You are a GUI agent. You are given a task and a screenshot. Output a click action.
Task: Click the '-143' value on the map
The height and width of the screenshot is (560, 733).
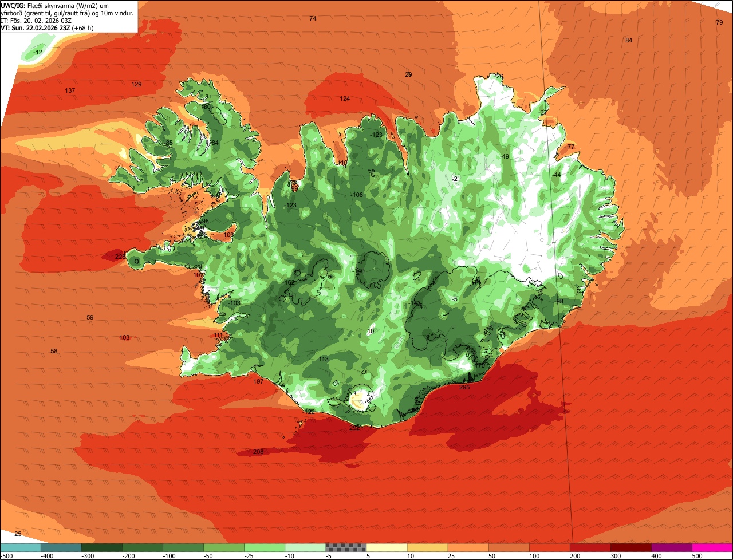tap(415, 303)
